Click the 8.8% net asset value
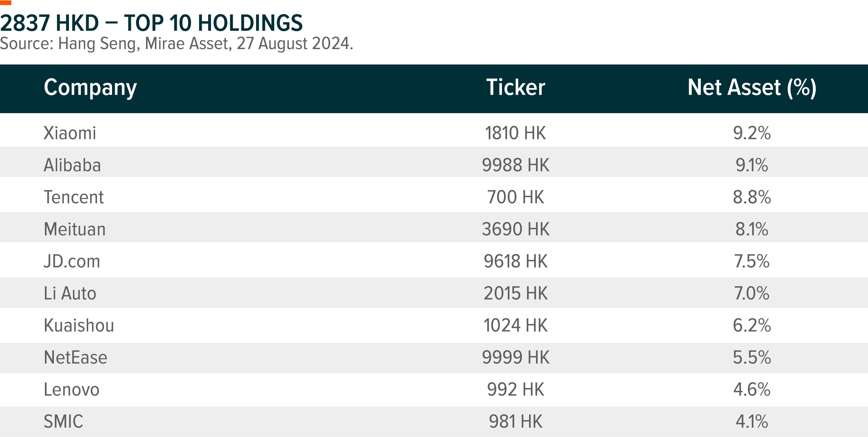Viewport: 868px width, 437px height. 752,197
